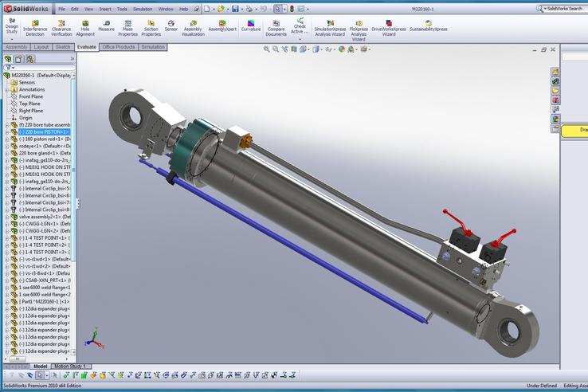Click the Clearance Verification tool

point(61,28)
